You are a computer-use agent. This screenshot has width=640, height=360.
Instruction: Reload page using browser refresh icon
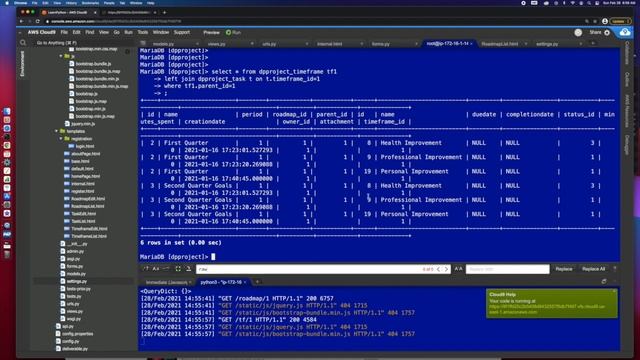(x=38, y=21)
